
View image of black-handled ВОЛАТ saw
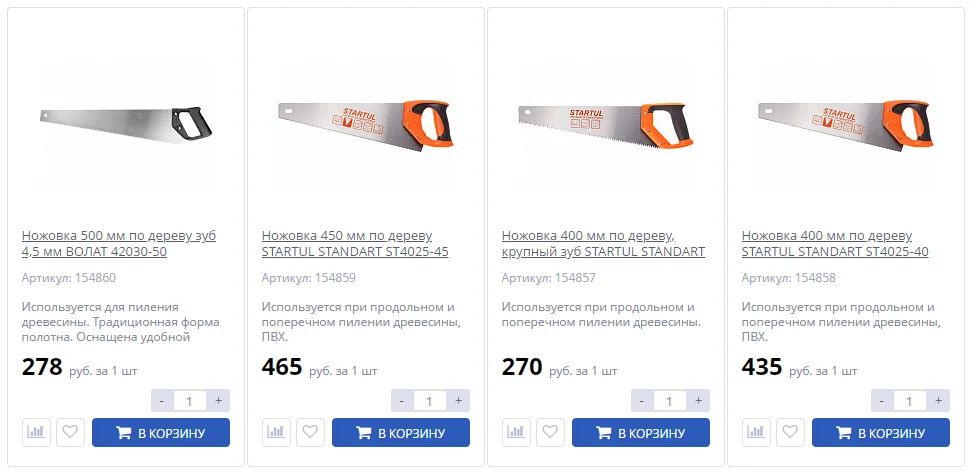click(126, 124)
